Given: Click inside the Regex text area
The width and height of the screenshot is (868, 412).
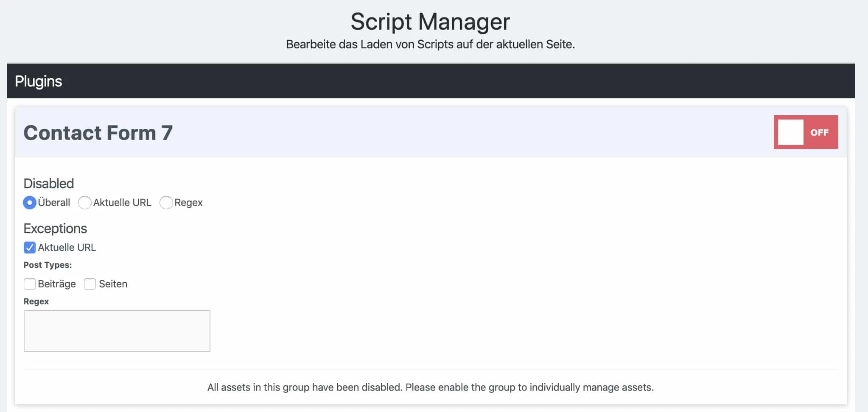Looking at the screenshot, I should point(117,331).
